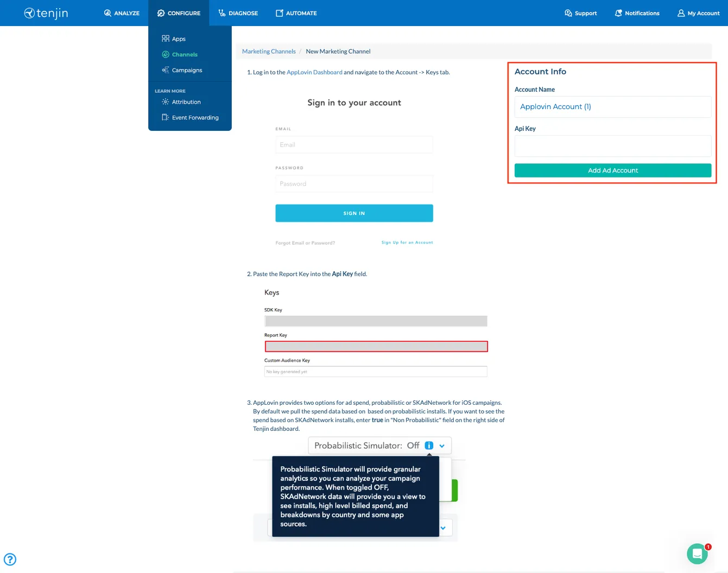This screenshot has height=573, width=728.
Task: Expand the lower dropdown below the tooltip
Action: (x=442, y=527)
